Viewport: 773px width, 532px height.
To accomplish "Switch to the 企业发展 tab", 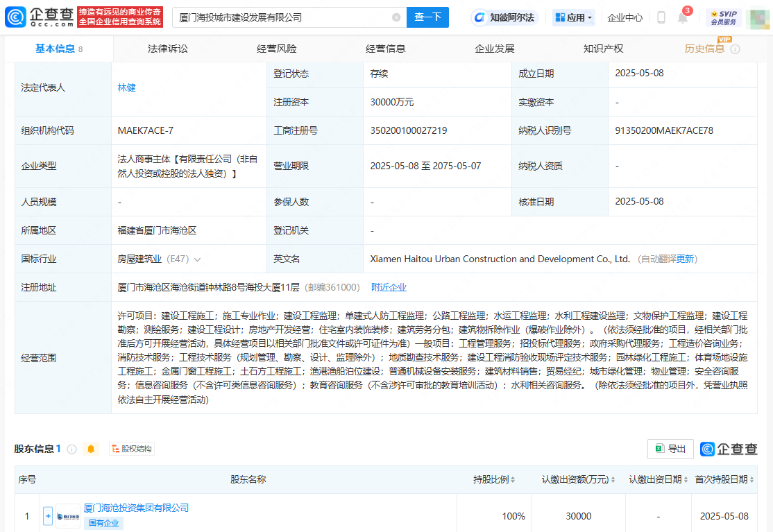I will pyautogui.click(x=495, y=49).
